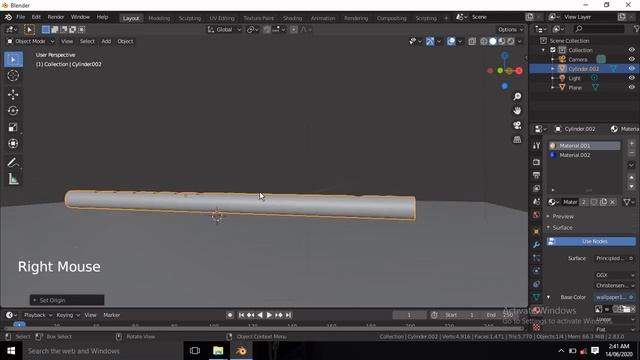Open Global transform orientation dropdown
Viewport: 640px width, 360px height.
224,29
